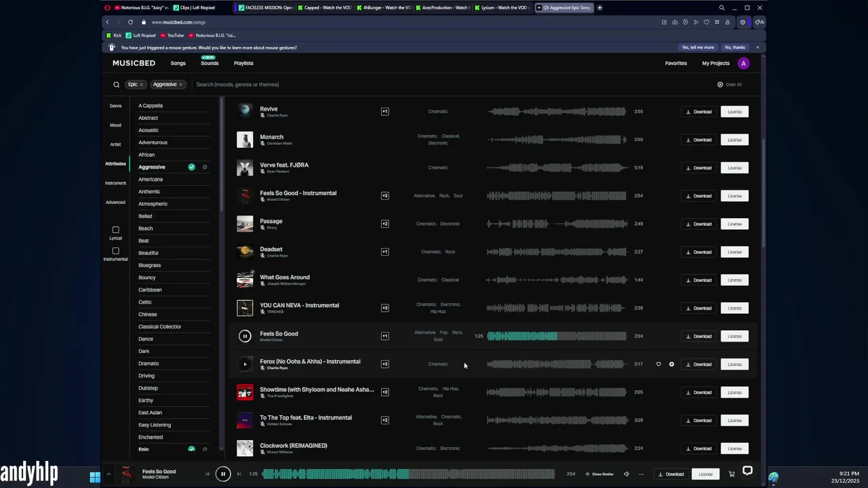Viewport: 868px width, 488px height.
Task: Expand versions +1 for Feels So Good
Action: click(x=384, y=335)
